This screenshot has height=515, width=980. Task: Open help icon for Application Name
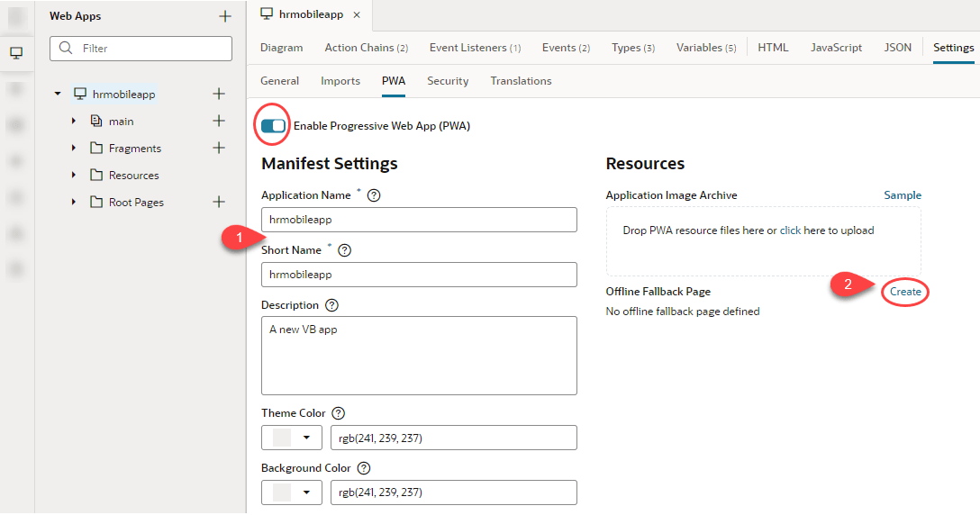pos(374,195)
